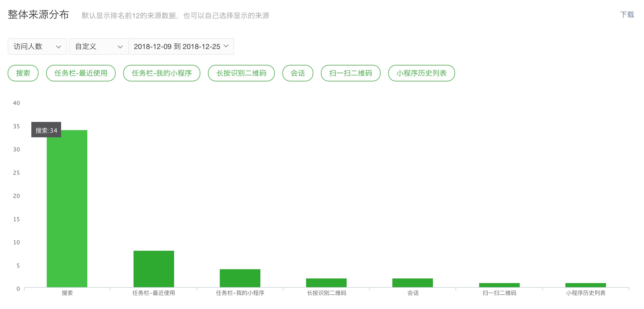The image size is (644, 309).
Task: Click the 会话 bar in the chart
Action: pos(413,283)
